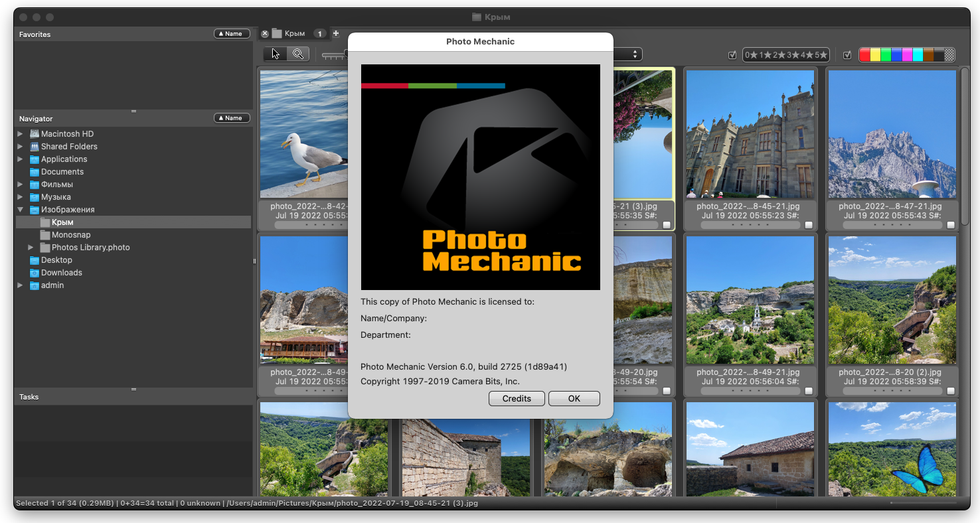This screenshot has width=980, height=523.
Task: Click the Monosnap folder icon
Action: (x=45, y=235)
